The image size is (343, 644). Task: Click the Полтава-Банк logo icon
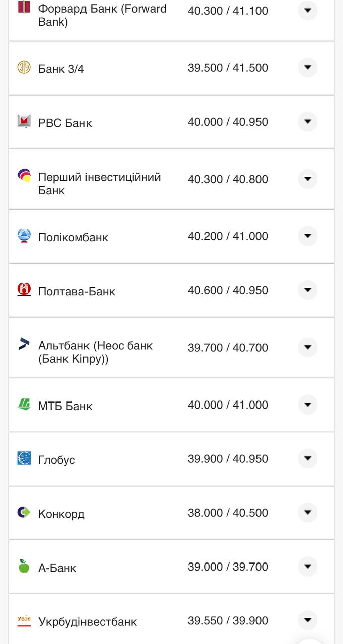[24, 290]
